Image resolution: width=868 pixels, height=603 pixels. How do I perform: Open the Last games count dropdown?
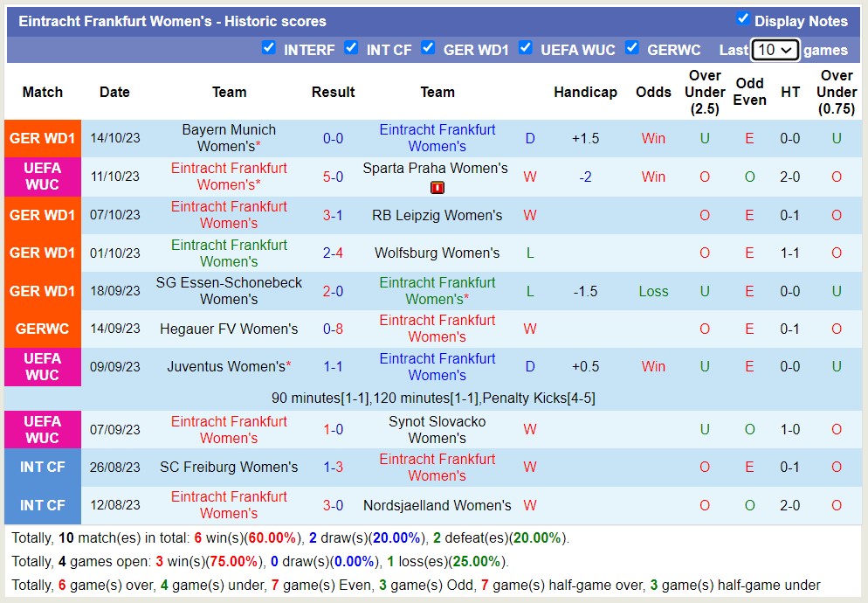[x=775, y=50]
